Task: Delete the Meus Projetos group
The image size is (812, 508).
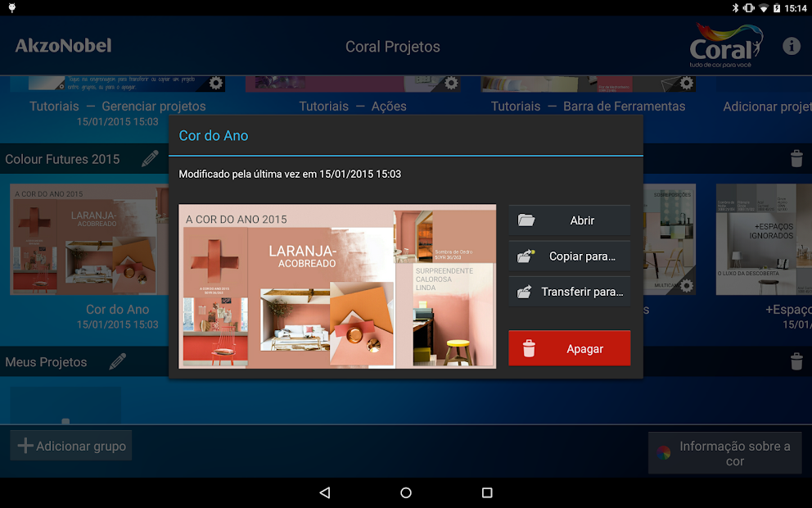Action: pos(796,361)
